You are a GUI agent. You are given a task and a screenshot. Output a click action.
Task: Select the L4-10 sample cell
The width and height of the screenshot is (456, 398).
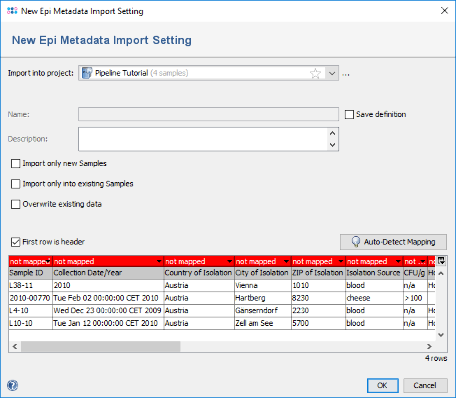(31, 311)
